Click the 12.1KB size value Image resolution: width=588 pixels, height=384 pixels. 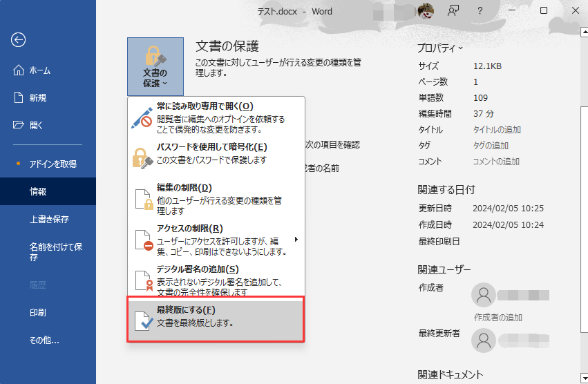point(487,66)
